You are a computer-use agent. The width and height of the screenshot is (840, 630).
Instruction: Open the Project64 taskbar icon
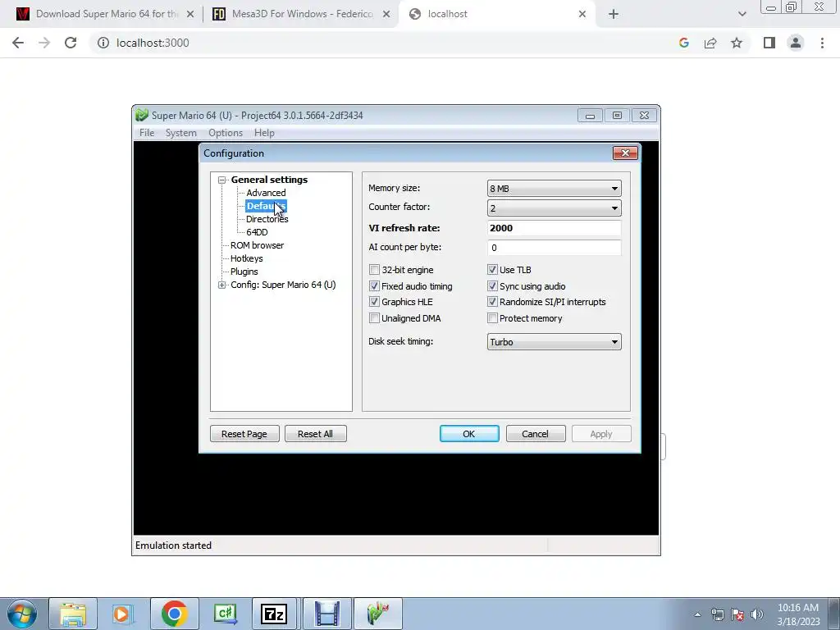[x=377, y=614]
